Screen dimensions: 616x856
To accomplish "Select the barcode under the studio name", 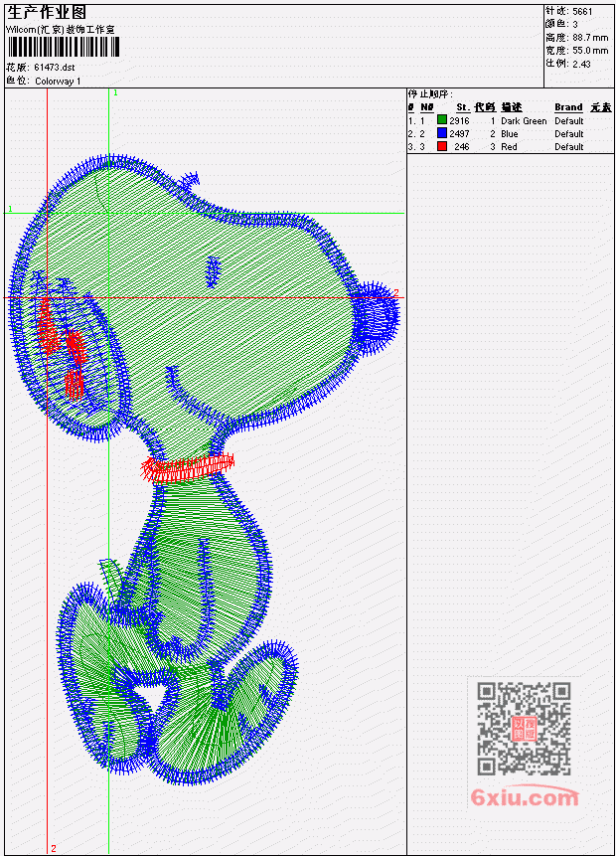I will 64,47.
